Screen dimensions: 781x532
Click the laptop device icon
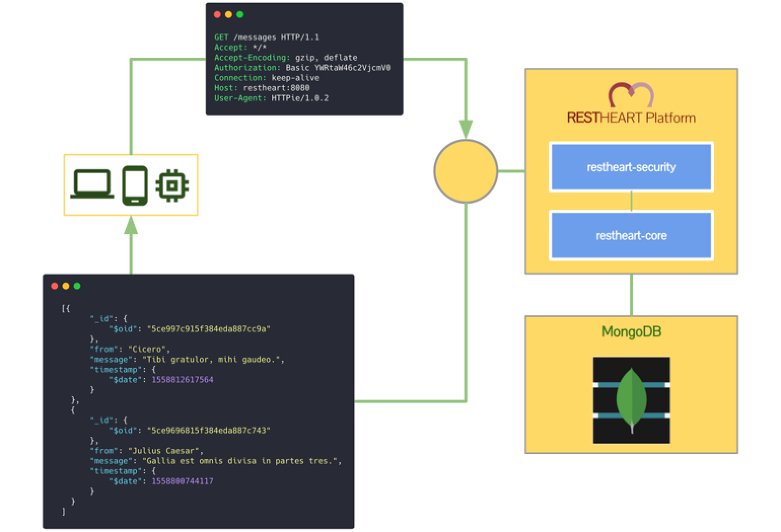92,184
